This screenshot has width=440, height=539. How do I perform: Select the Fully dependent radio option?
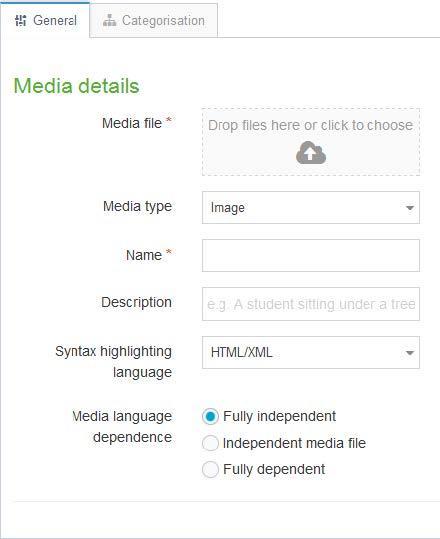coord(210,470)
